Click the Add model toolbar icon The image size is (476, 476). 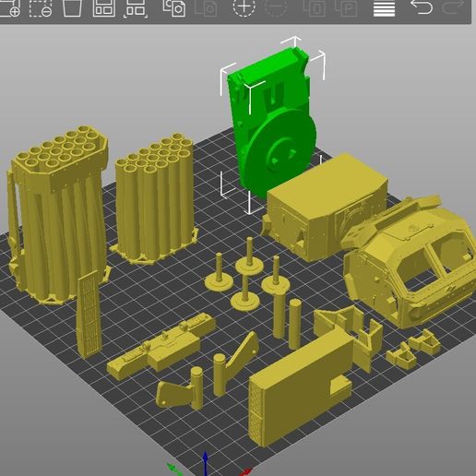(x=10, y=8)
